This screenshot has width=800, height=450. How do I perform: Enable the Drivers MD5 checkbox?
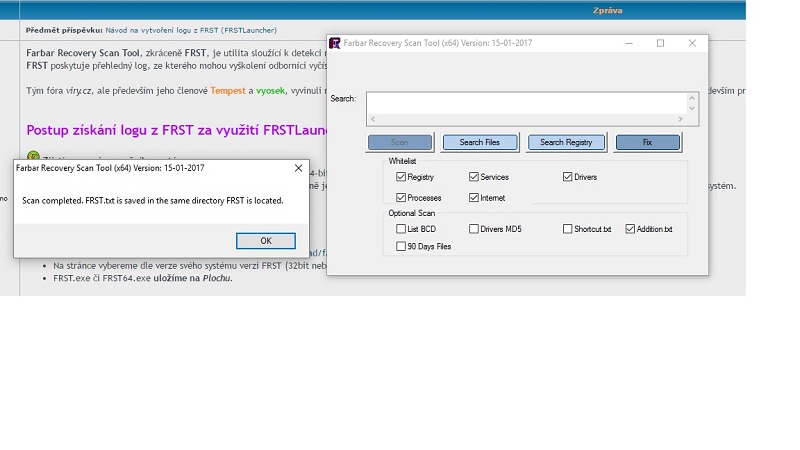coord(474,229)
